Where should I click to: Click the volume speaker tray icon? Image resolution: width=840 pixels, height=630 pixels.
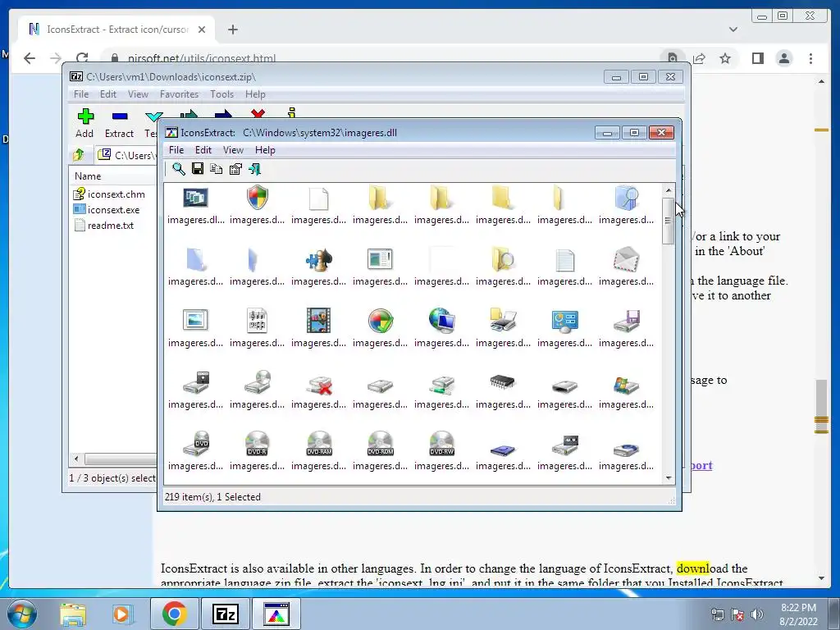point(757,614)
